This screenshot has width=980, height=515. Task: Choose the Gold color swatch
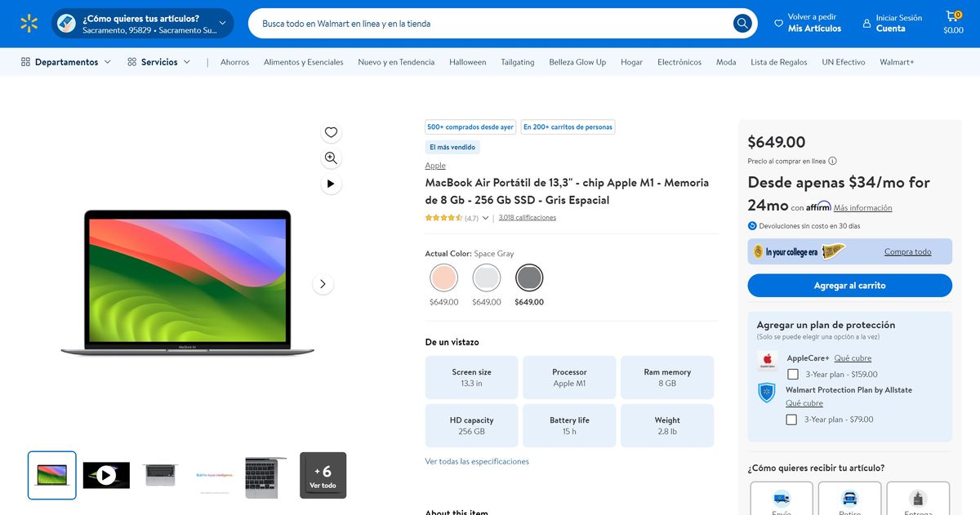(x=444, y=278)
